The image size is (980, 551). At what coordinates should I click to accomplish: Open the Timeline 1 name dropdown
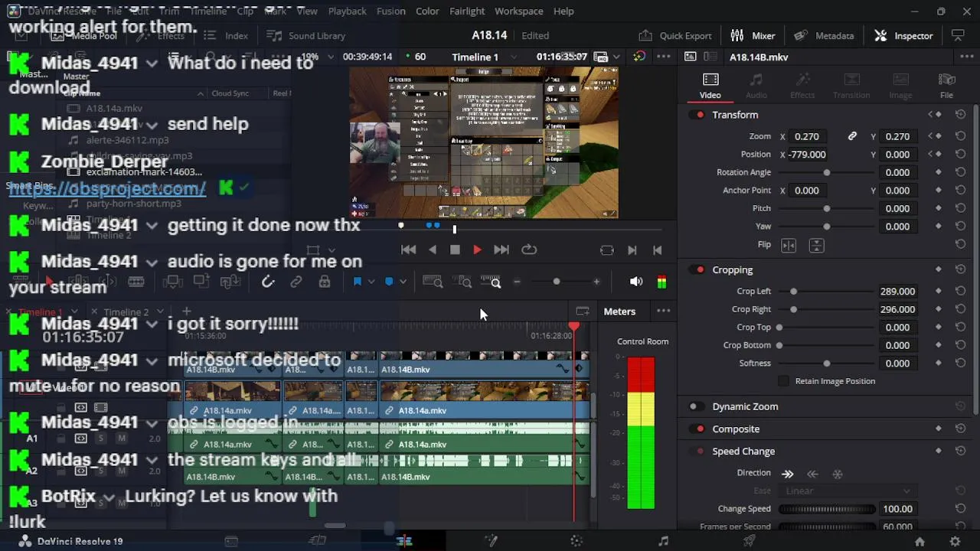514,57
